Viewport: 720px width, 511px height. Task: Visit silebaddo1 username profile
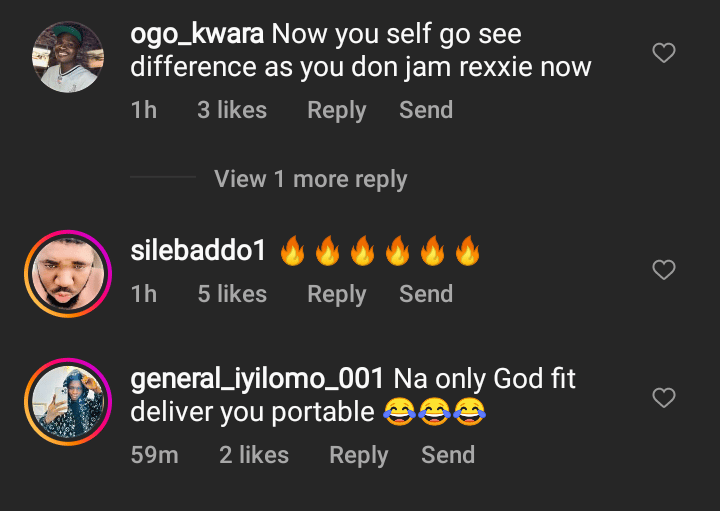pyautogui.click(x=198, y=251)
